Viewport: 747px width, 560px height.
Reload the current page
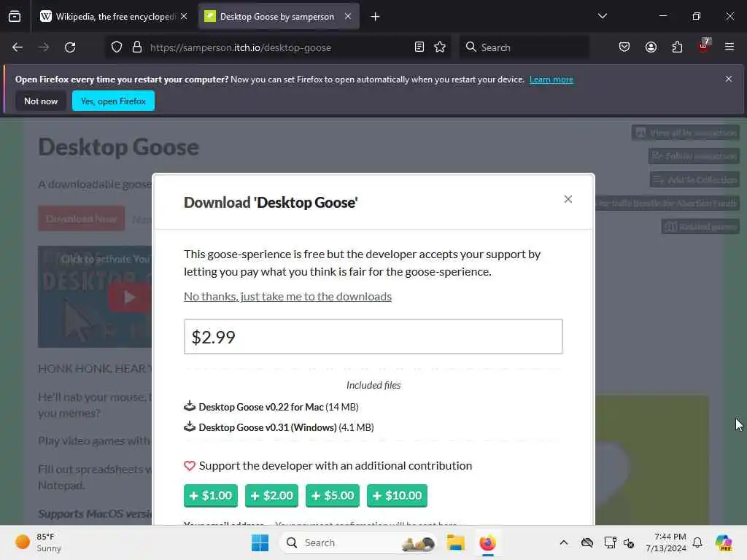coord(70,47)
